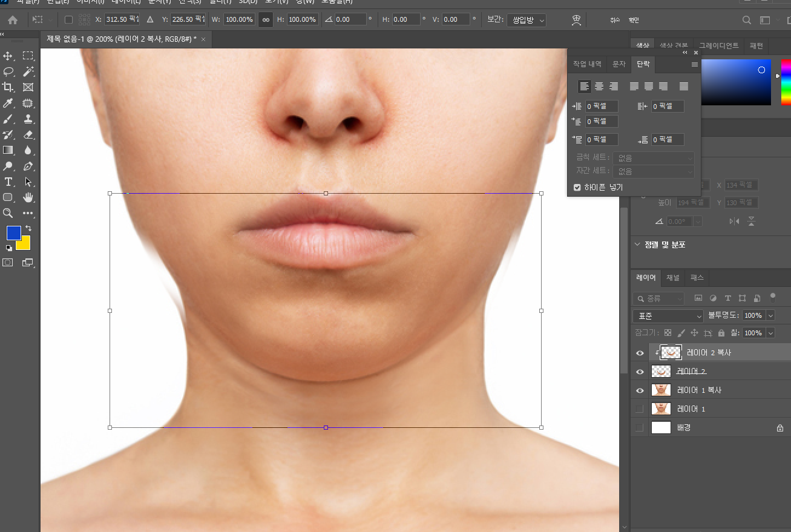Switch to the 문자 tab
This screenshot has height=532, width=791.
click(619, 64)
